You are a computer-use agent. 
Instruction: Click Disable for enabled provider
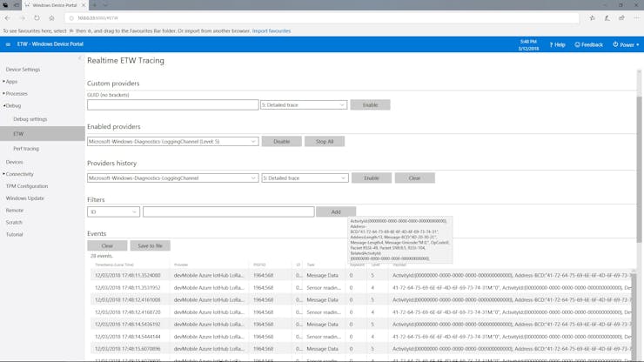click(281, 141)
